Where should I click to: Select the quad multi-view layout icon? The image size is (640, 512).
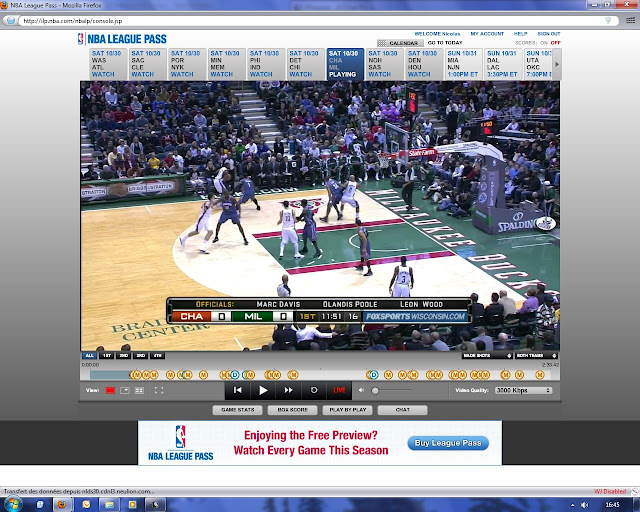point(139,390)
